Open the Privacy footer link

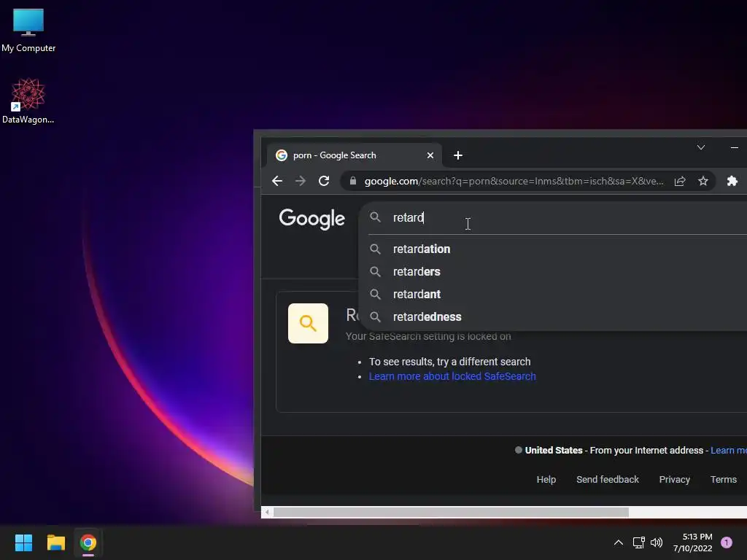click(674, 480)
